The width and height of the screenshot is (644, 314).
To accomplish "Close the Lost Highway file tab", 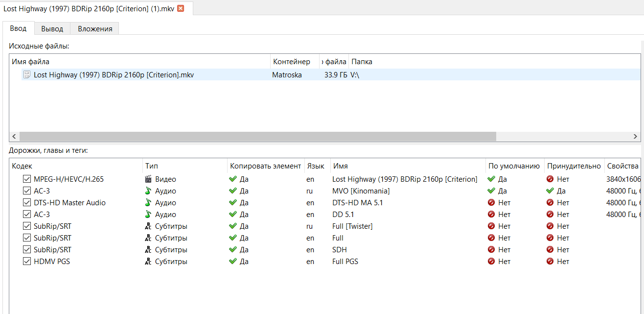I will pos(181,8).
